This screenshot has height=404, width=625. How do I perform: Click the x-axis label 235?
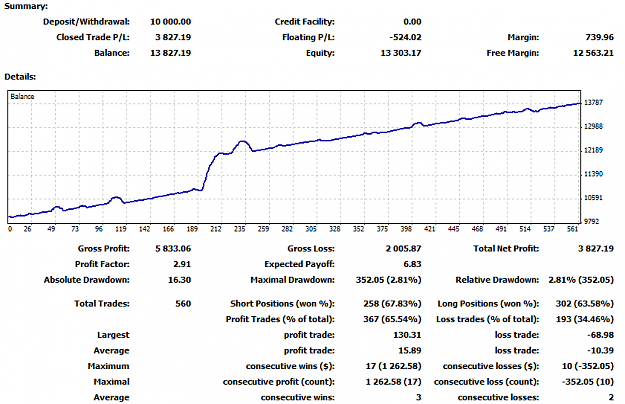[240, 229]
